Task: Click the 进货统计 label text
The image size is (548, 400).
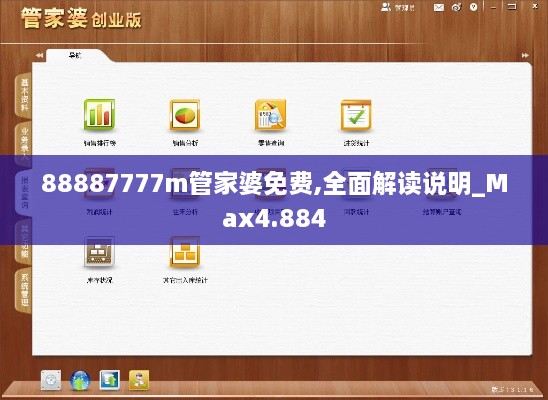Action: (x=356, y=143)
